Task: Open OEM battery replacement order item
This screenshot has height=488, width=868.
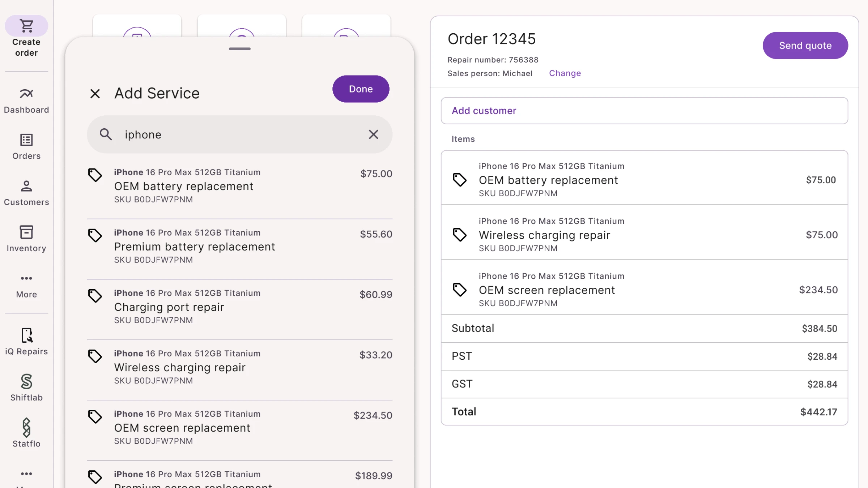Action: click(x=644, y=178)
